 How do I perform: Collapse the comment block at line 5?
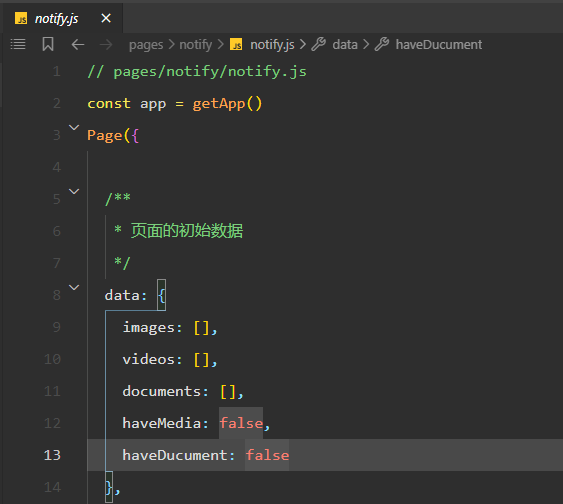pos(74,191)
